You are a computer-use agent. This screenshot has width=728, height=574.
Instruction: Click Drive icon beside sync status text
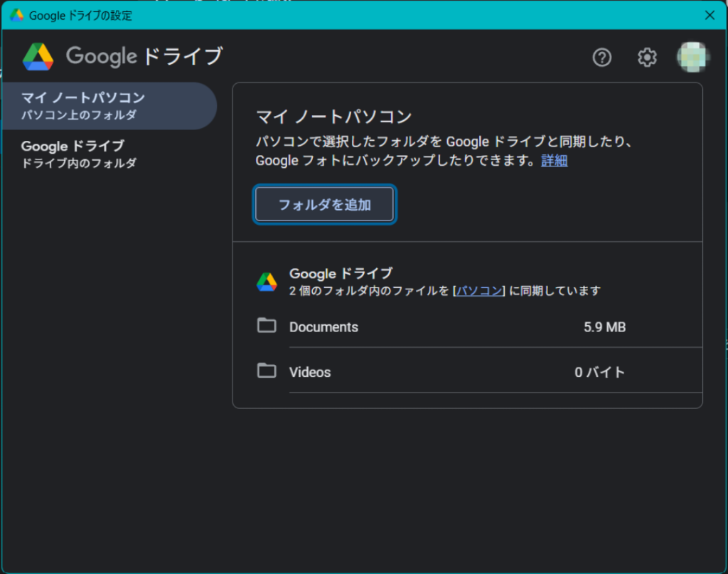coord(267,282)
